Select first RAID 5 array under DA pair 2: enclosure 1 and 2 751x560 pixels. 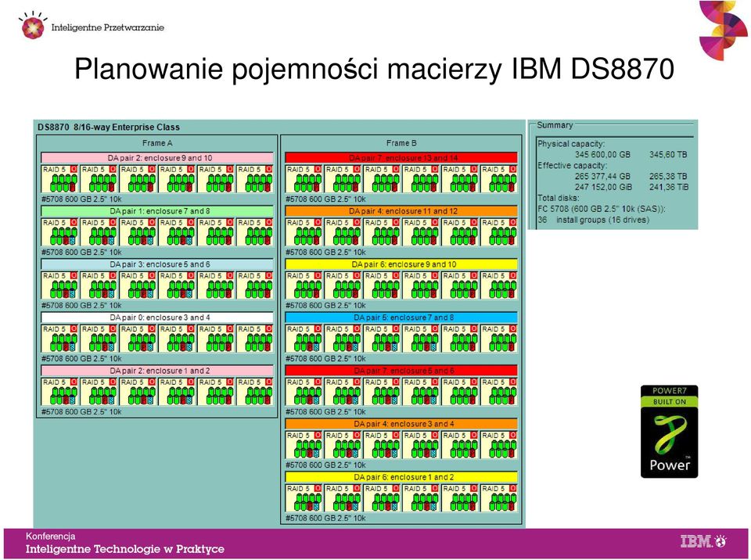click(x=60, y=391)
